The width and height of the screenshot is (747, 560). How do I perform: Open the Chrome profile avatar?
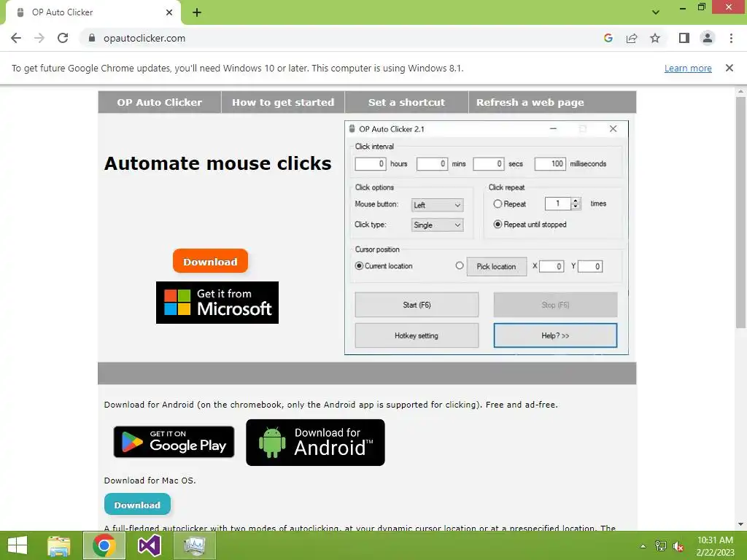point(708,38)
